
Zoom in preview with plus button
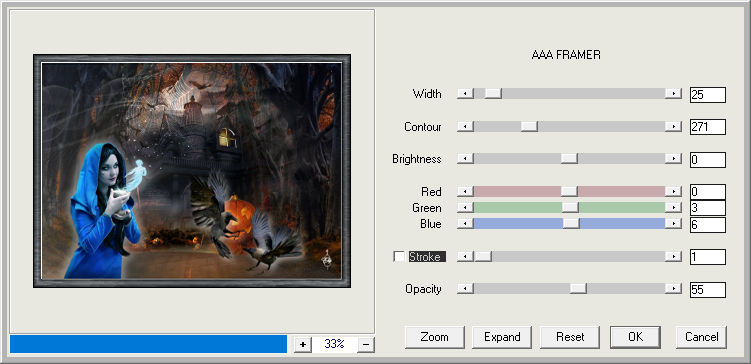coord(303,344)
